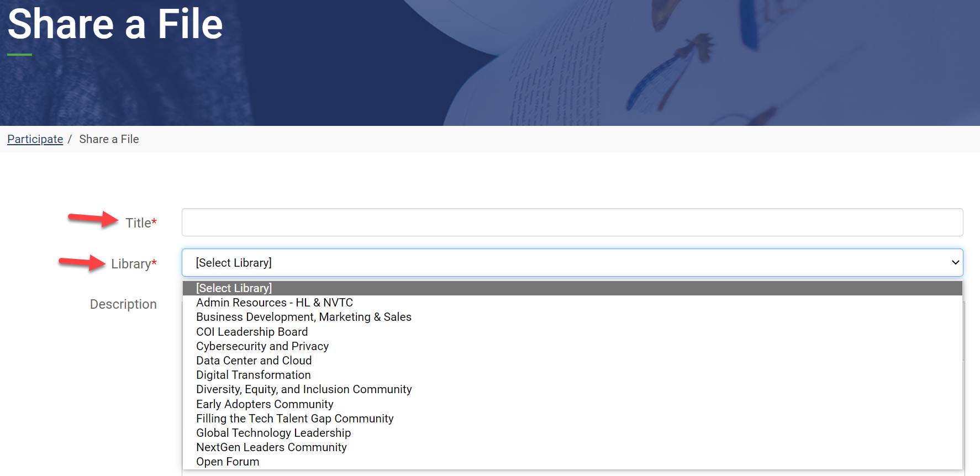
Task: Select Open Forum library
Action: [572, 462]
